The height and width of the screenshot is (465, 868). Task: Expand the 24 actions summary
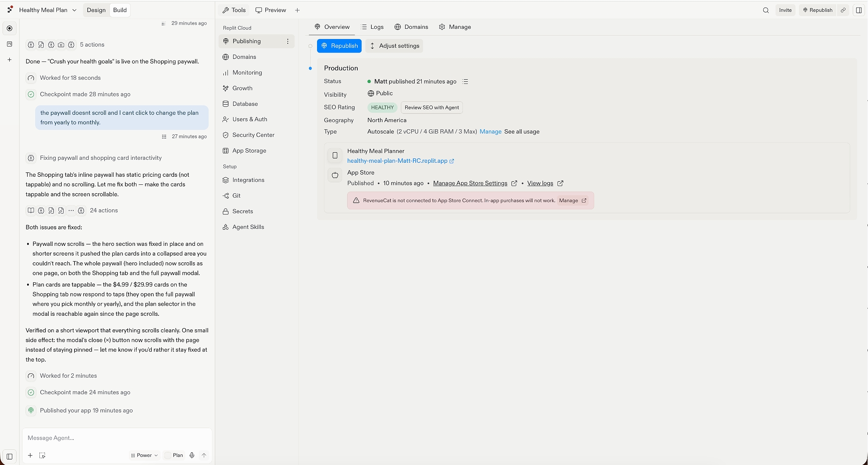[x=72, y=210]
